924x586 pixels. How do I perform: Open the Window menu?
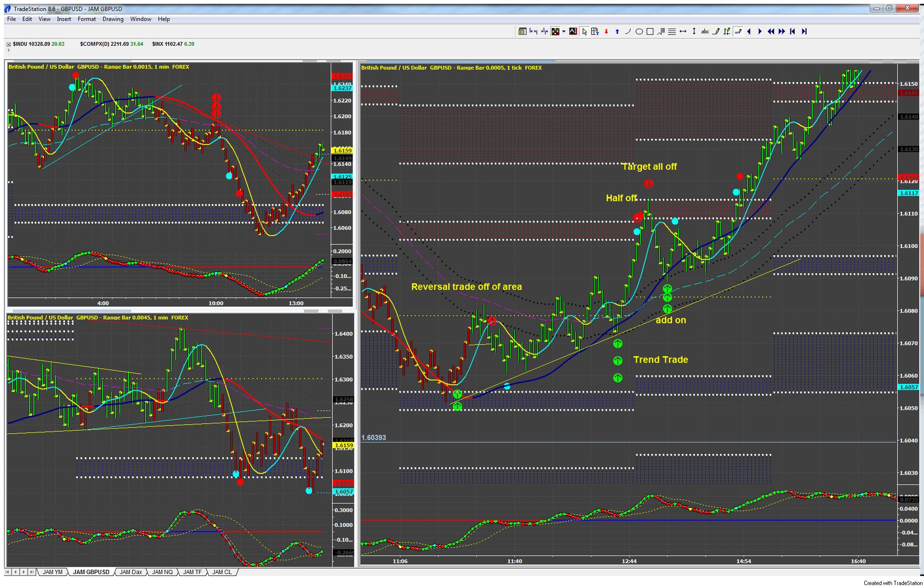141,19
